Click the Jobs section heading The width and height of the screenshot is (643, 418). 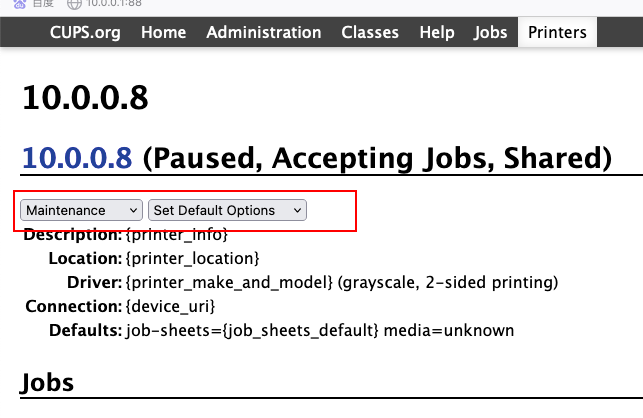click(47, 383)
